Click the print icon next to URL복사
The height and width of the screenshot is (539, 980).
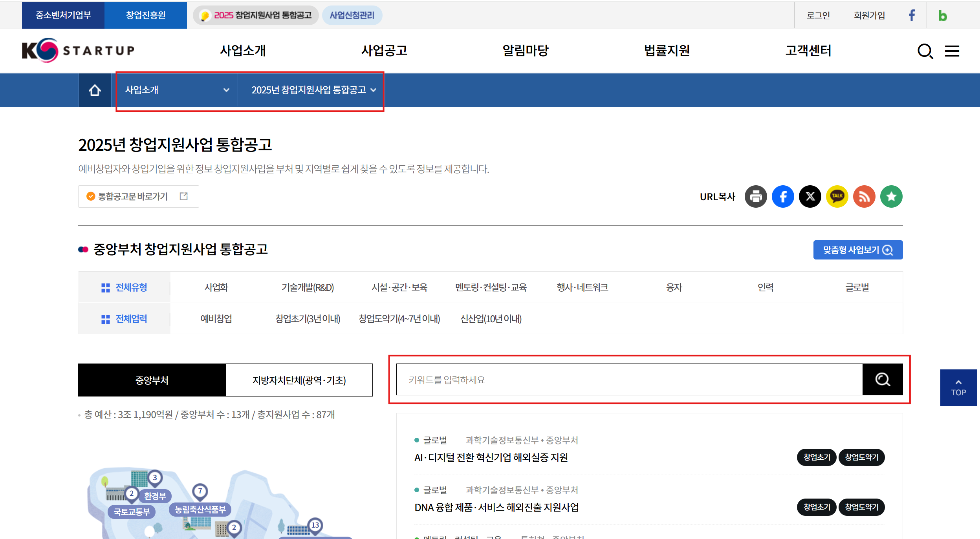tap(756, 197)
